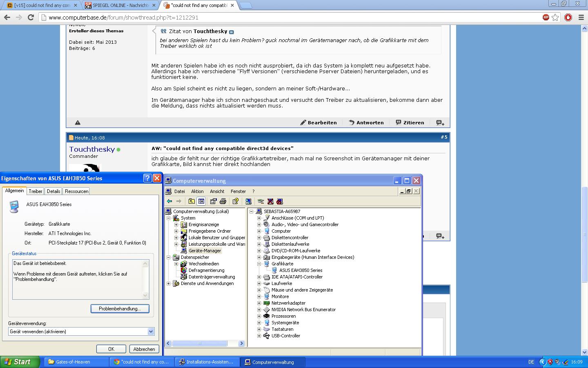The image size is (588, 368).
Task: Click the multi-quote icon next to Zitieren
Action: (x=440, y=122)
